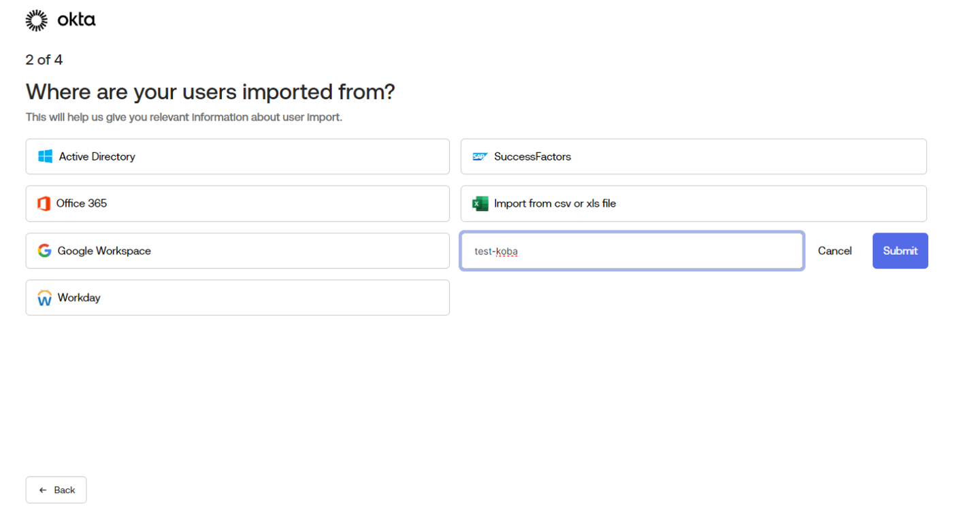
Task: Submit the custom import source
Action: 900,251
